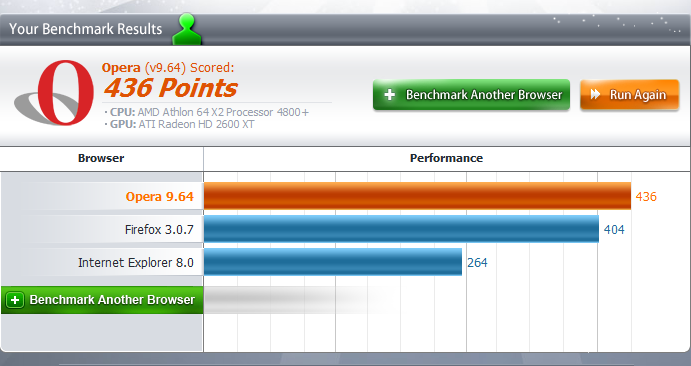Click the Run Again orange button
Screen dimensions: 691x366
pyautogui.click(x=629, y=95)
